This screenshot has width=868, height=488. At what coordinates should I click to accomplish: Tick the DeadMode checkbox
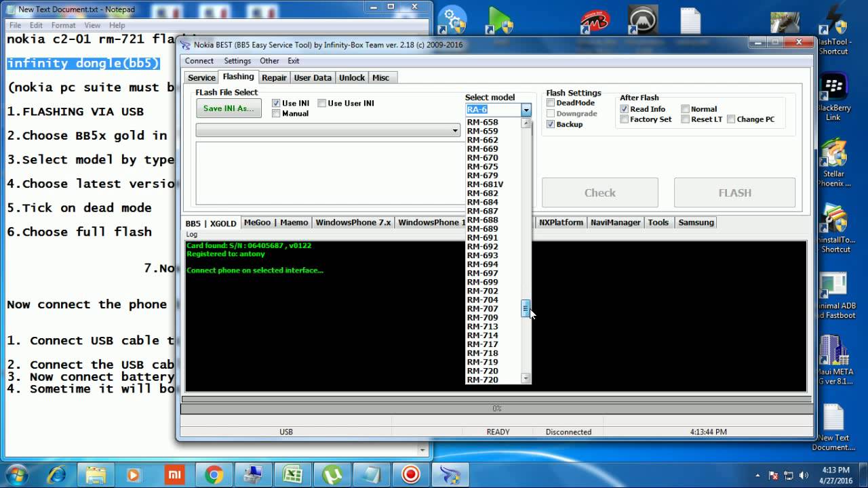[551, 103]
